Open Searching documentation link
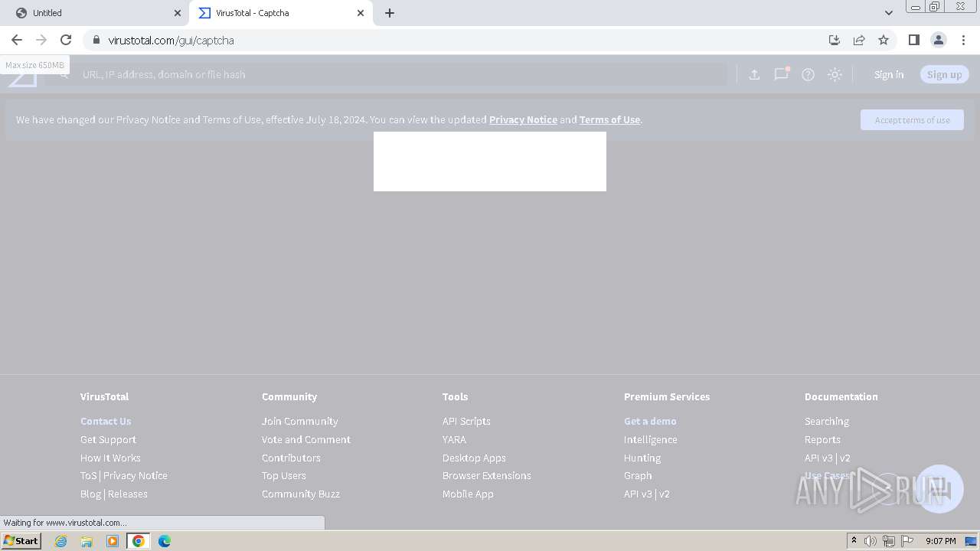The width and height of the screenshot is (980, 551). pos(827,421)
